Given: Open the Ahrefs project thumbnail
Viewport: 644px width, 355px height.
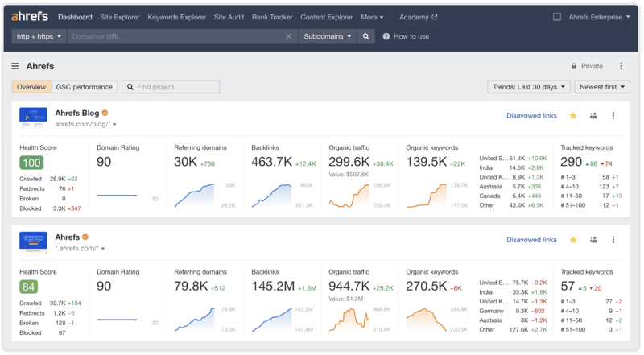Looking at the screenshot, I should pyautogui.click(x=33, y=242).
